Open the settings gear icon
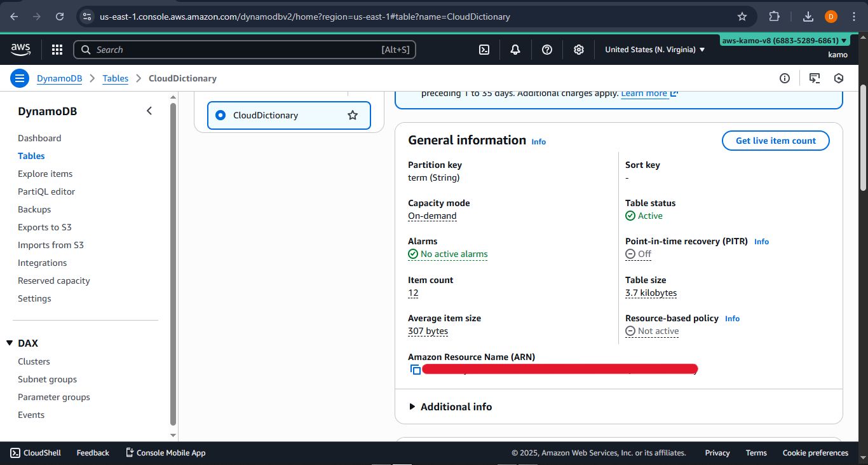Screen dimensions: 868x465 coord(579,49)
